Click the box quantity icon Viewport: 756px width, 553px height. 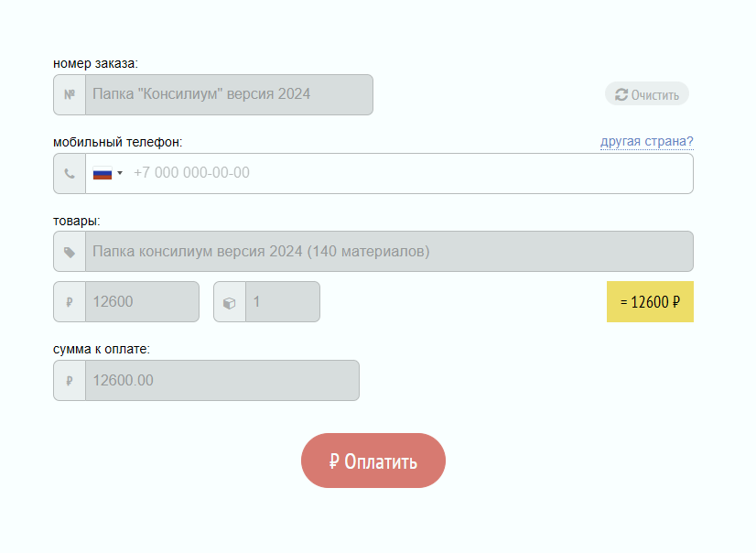pos(230,303)
